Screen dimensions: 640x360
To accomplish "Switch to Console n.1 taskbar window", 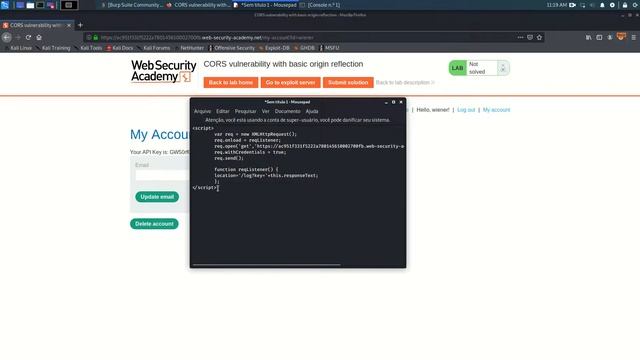I will (x=320, y=5).
